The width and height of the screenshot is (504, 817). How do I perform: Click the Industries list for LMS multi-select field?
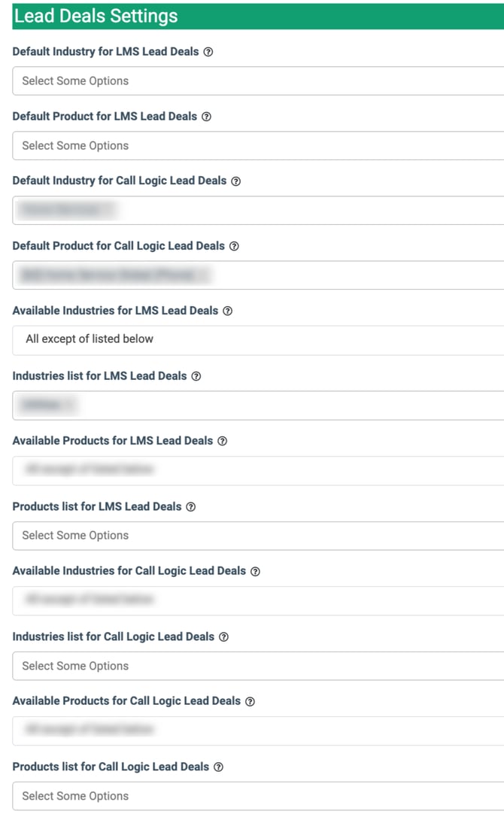[286, 405]
